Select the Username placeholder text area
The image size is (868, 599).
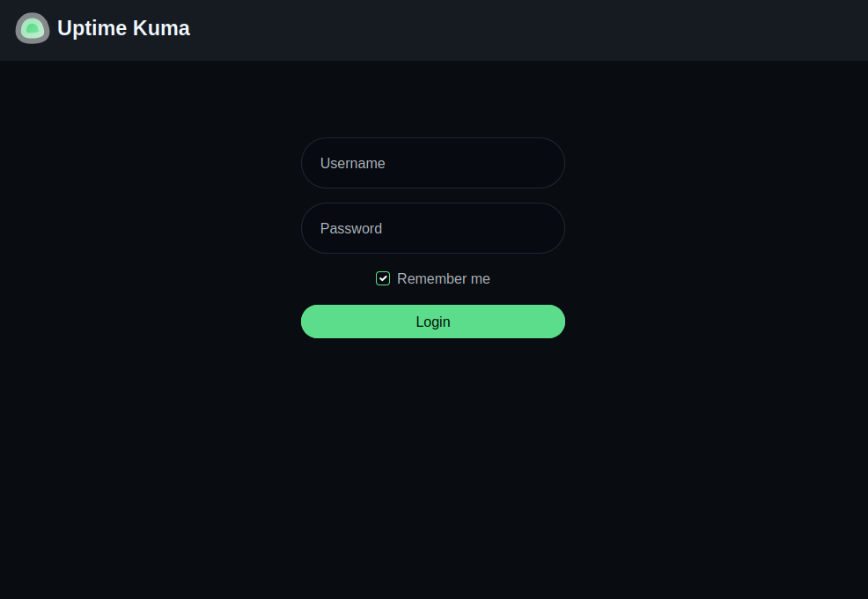click(353, 163)
